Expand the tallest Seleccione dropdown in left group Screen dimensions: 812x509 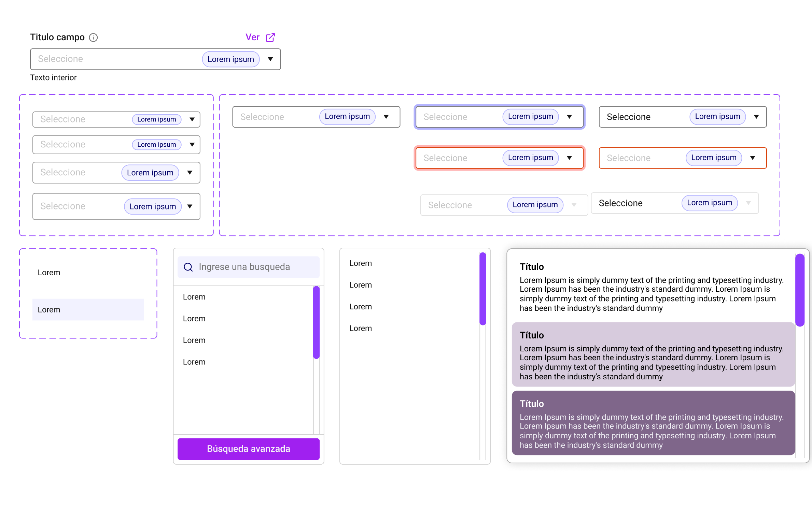click(x=190, y=206)
